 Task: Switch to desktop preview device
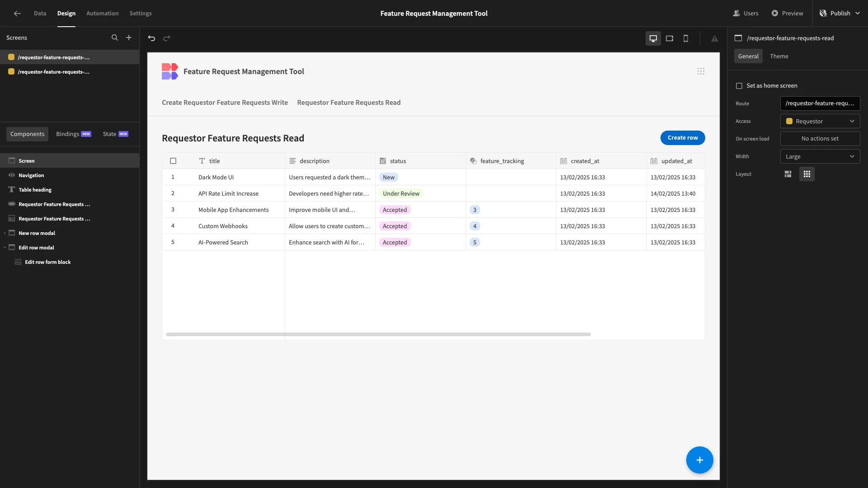pyautogui.click(x=653, y=38)
